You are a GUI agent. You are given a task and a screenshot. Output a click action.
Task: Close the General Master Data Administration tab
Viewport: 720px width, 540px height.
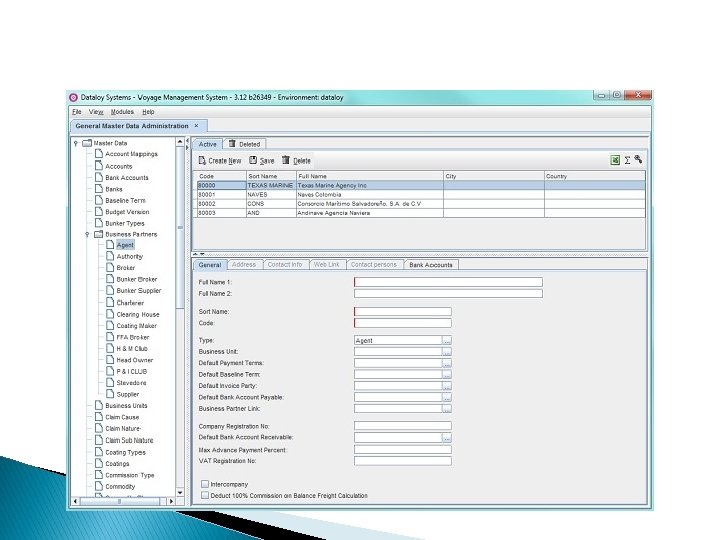(x=197, y=125)
